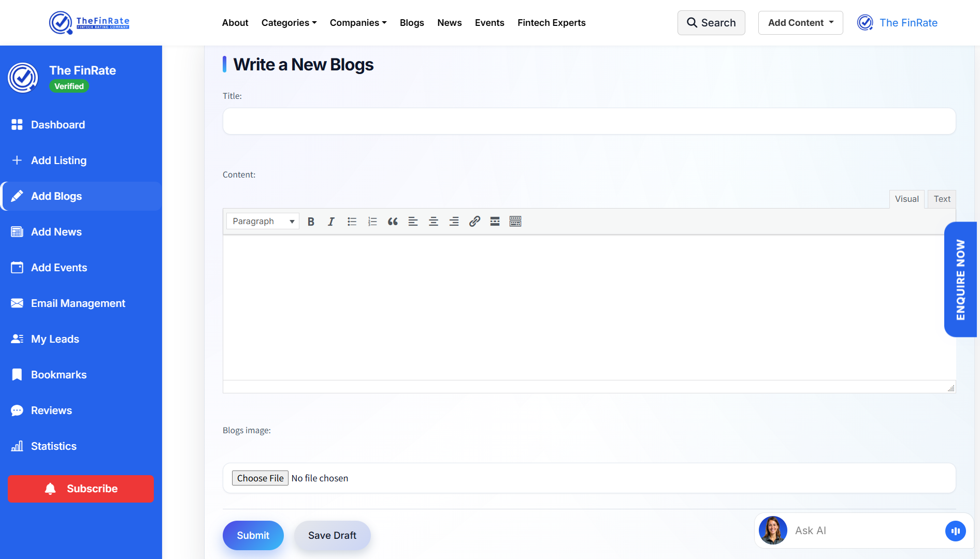
Task: Switch to the Visual editor tab
Action: pyautogui.click(x=906, y=199)
